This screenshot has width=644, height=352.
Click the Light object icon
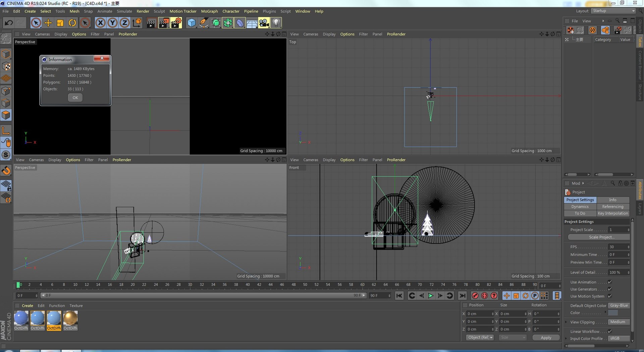coord(276,23)
